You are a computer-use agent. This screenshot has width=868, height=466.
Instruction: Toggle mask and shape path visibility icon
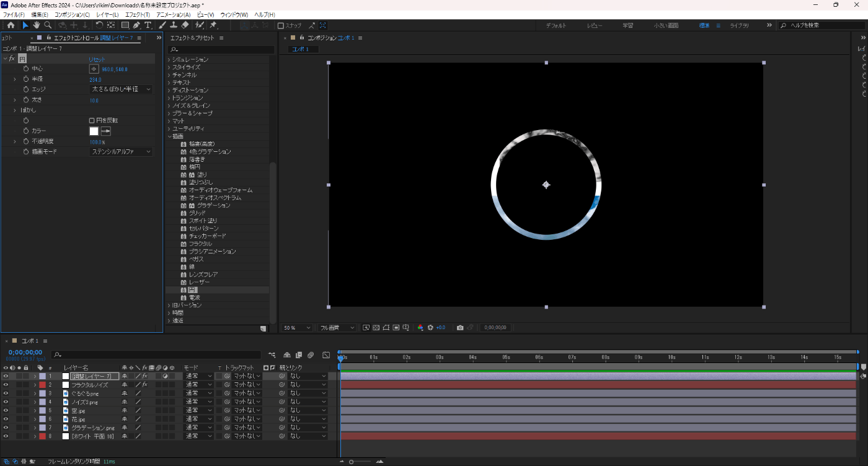pyautogui.click(x=386, y=327)
